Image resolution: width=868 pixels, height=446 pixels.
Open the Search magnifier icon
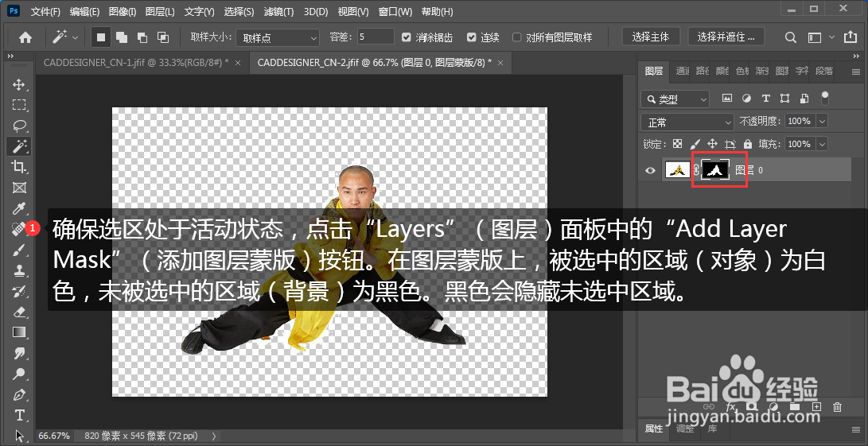point(791,37)
